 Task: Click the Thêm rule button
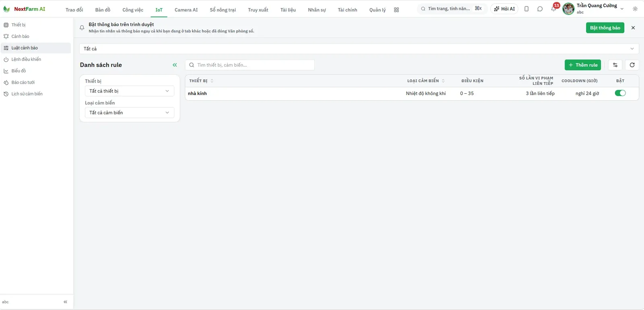[583, 65]
